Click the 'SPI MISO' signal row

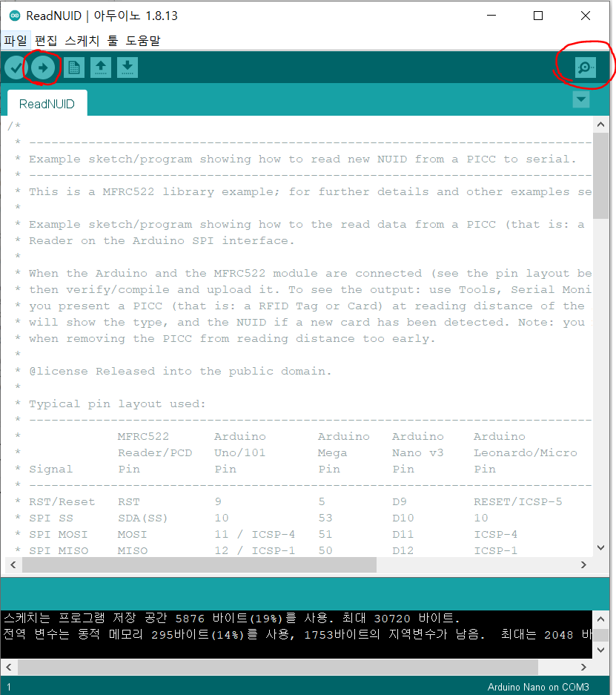pos(266,551)
